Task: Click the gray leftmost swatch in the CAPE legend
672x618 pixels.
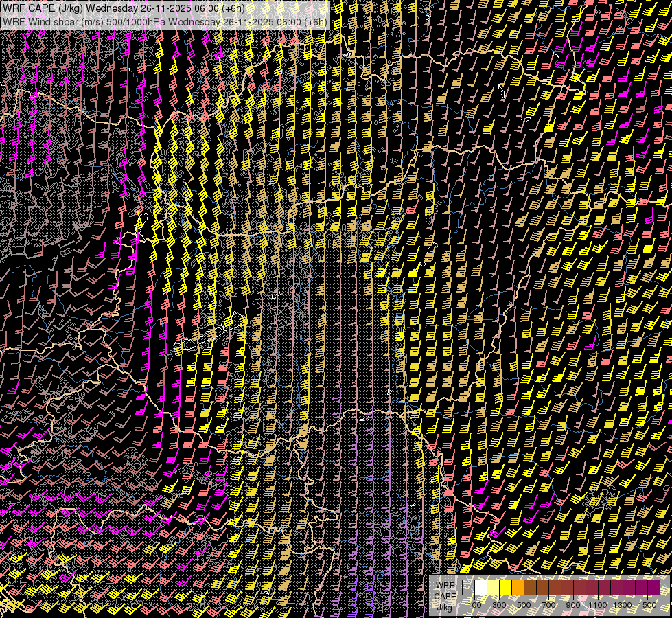Action: (x=468, y=587)
